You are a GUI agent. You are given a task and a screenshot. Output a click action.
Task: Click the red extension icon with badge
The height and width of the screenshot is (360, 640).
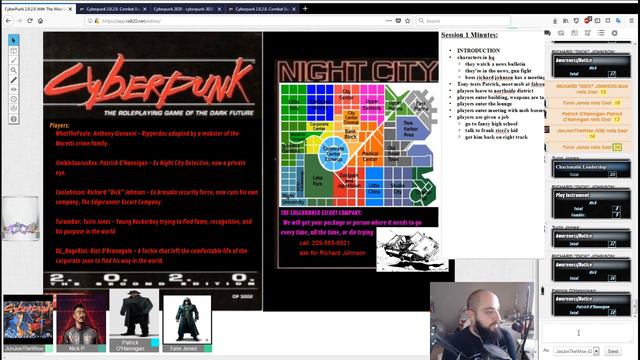(x=587, y=20)
